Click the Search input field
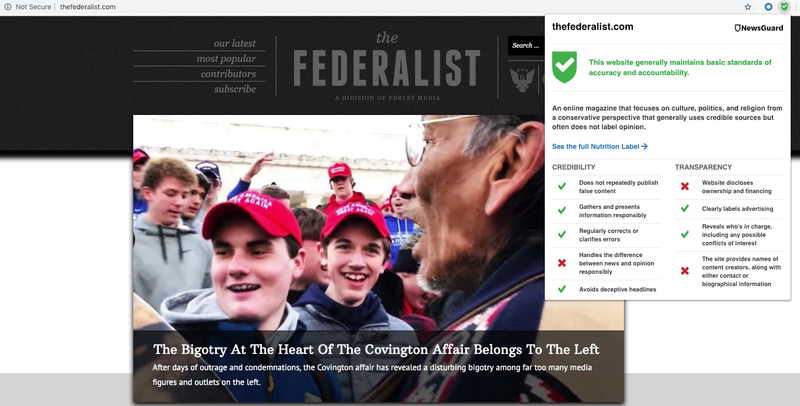Screen dimensions: 800x406 526,45
